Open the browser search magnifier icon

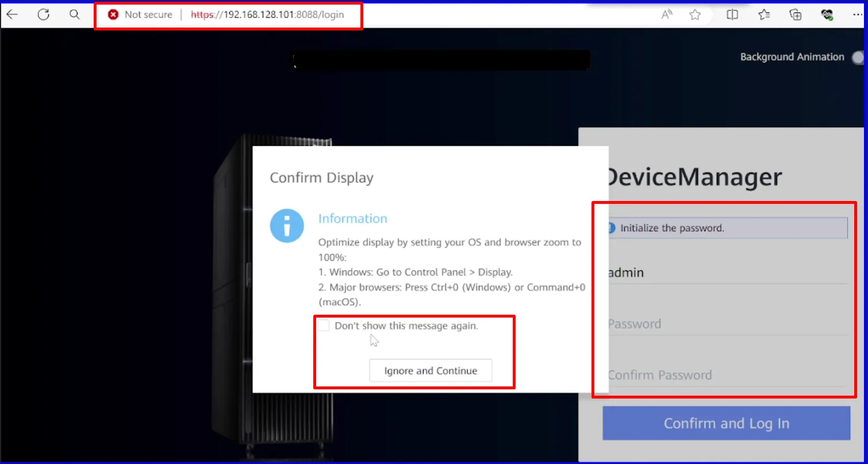[x=74, y=15]
